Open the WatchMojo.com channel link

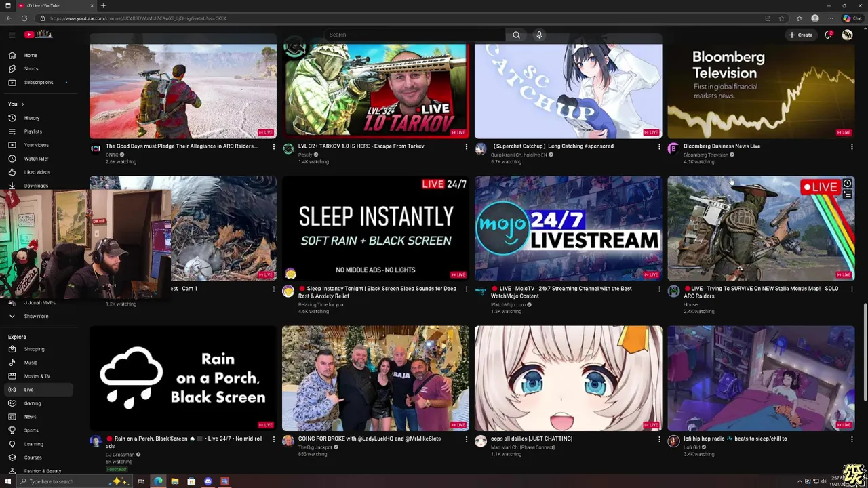[509, 304]
